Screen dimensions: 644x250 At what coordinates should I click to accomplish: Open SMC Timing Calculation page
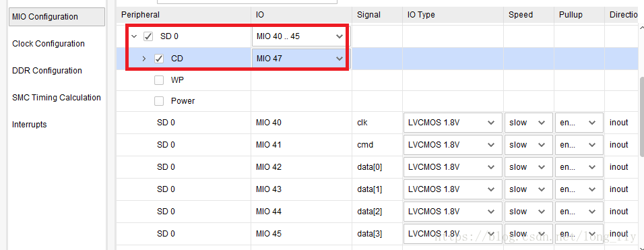point(57,97)
